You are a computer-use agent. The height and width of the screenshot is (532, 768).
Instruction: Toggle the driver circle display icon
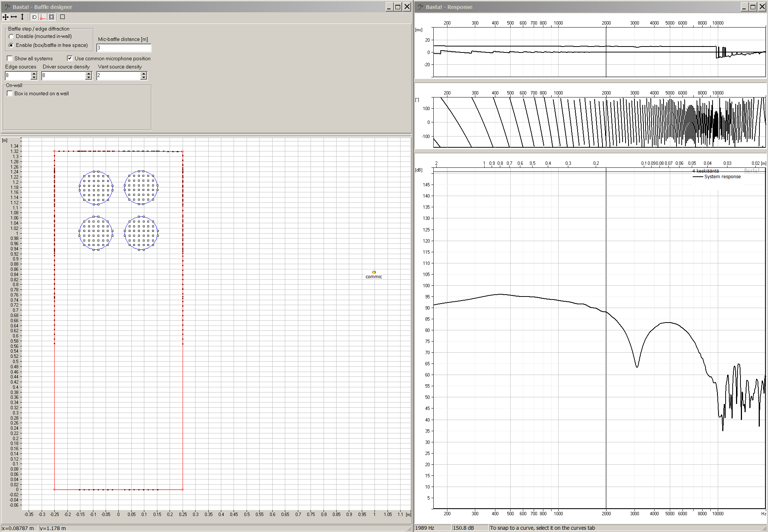click(x=34, y=17)
